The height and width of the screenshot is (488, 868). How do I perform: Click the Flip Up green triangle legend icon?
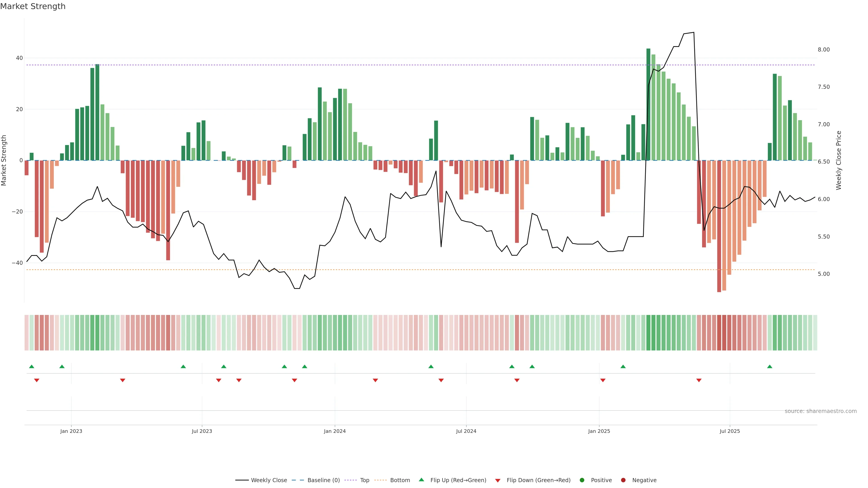pyautogui.click(x=421, y=480)
